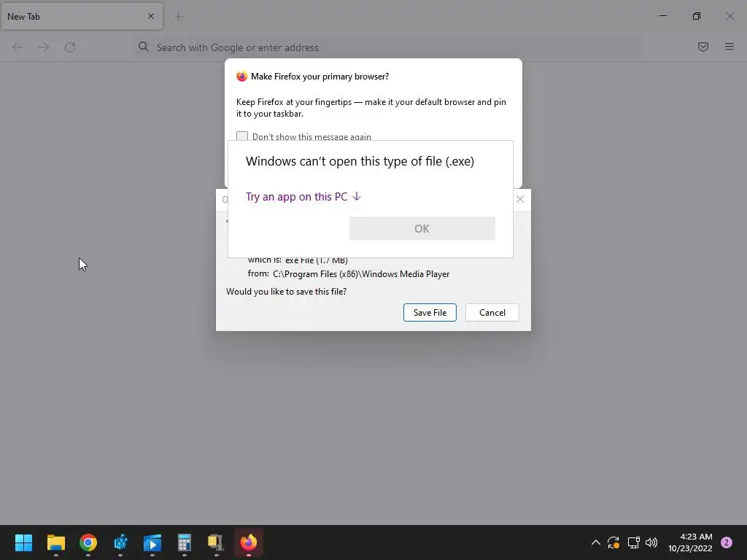Screen dimensions: 747x560
Task: Open the blue cubes app taskbar icon
Action: 120,542
